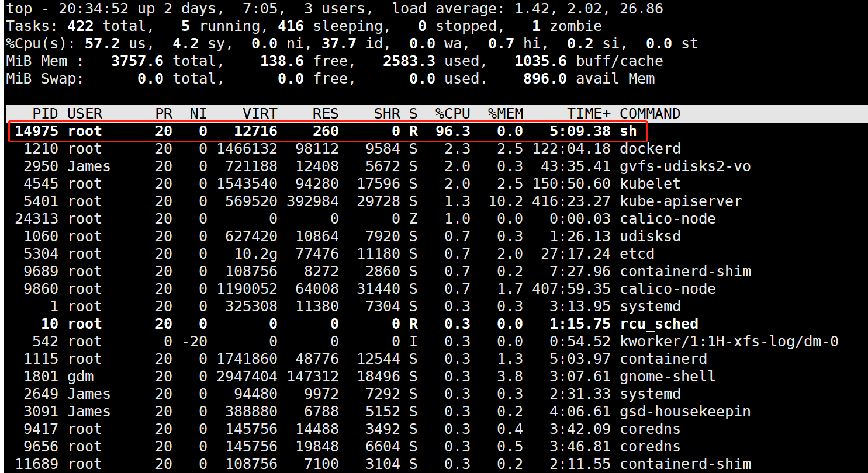
Task: Click coredns in the PID 9656 row
Action: tap(650, 446)
